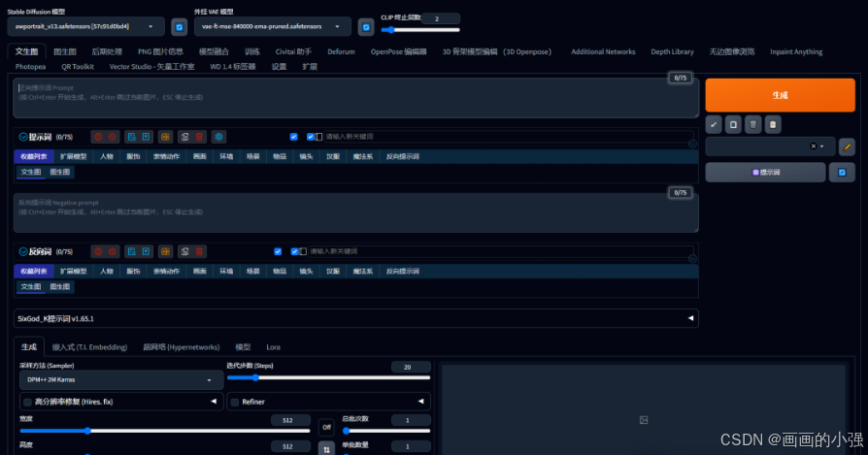Image resolution: width=868 pixels, height=455 pixels.
Task: Adjust the 宽度 width slider
Action: (164, 431)
